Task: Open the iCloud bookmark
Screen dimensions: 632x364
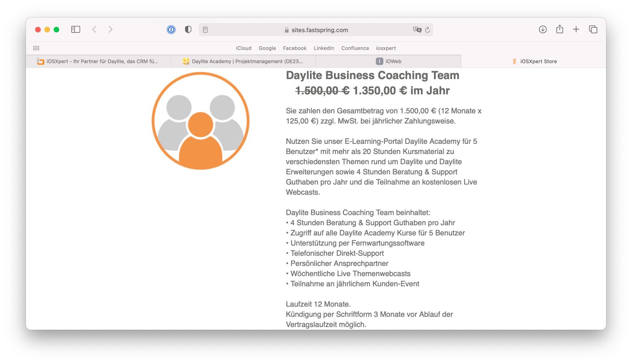Action: tap(243, 48)
